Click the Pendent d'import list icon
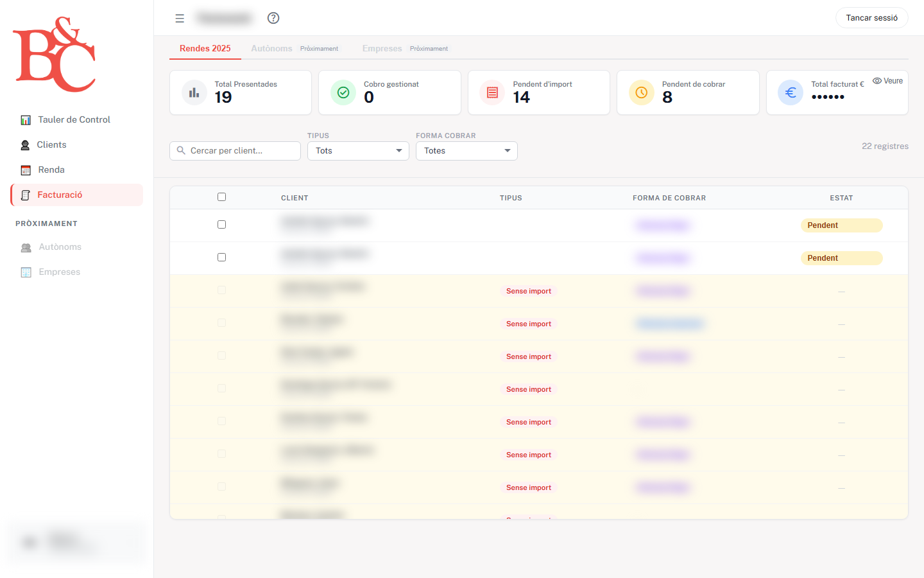This screenshot has height=578, width=924. click(x=492, y=92)
